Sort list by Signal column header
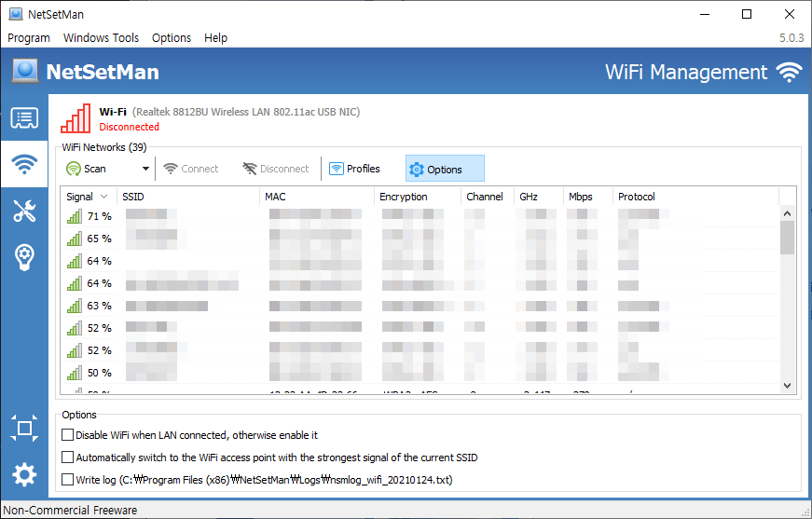Screen dimensions: 812x519 pyautogui.click(x=89, y=197)
